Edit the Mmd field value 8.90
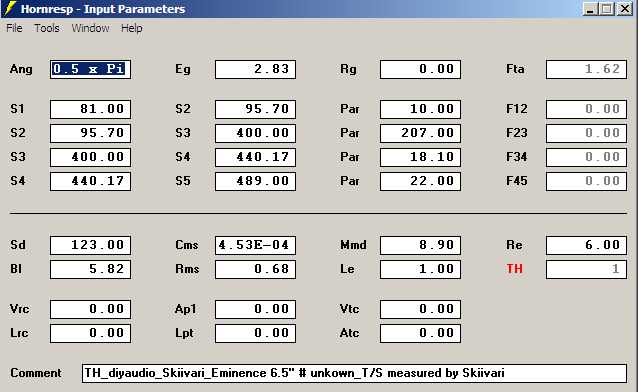This screenshot has width=638, height=392. 420,245
